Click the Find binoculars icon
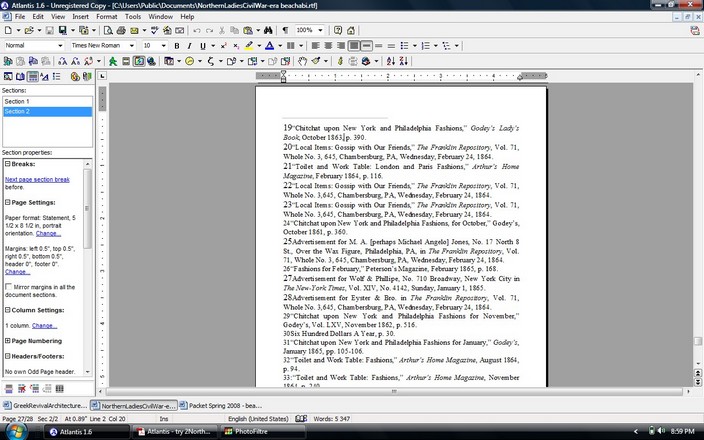This screenshot has height=440, width=704. pyautogui.click(x=268, y=31)
